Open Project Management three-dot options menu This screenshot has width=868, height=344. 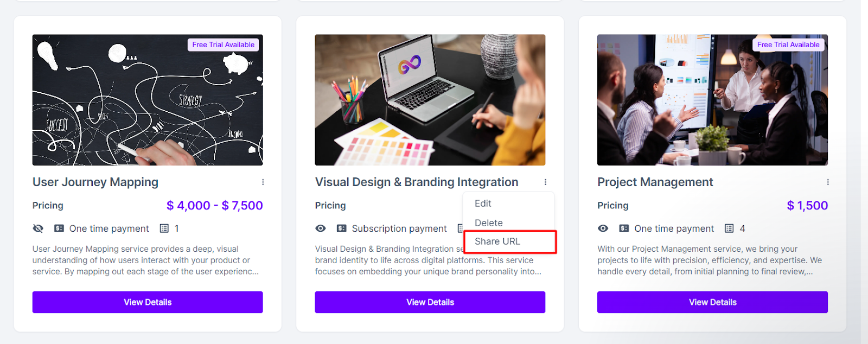coord(828,182)
